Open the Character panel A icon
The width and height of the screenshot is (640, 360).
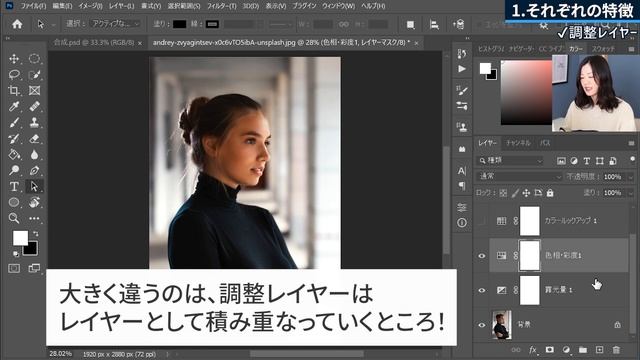[462, 171]
